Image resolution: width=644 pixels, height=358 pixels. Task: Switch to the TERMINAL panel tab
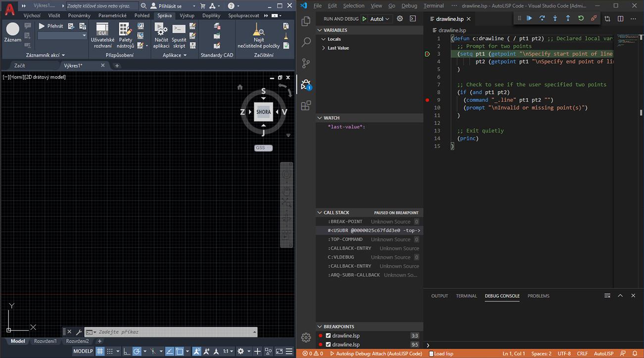466,296
